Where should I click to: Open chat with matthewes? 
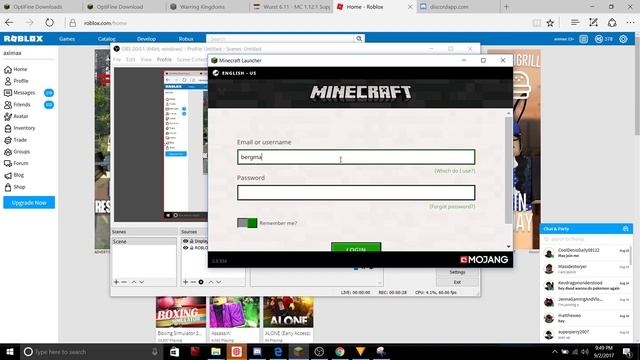coord(586,318)
